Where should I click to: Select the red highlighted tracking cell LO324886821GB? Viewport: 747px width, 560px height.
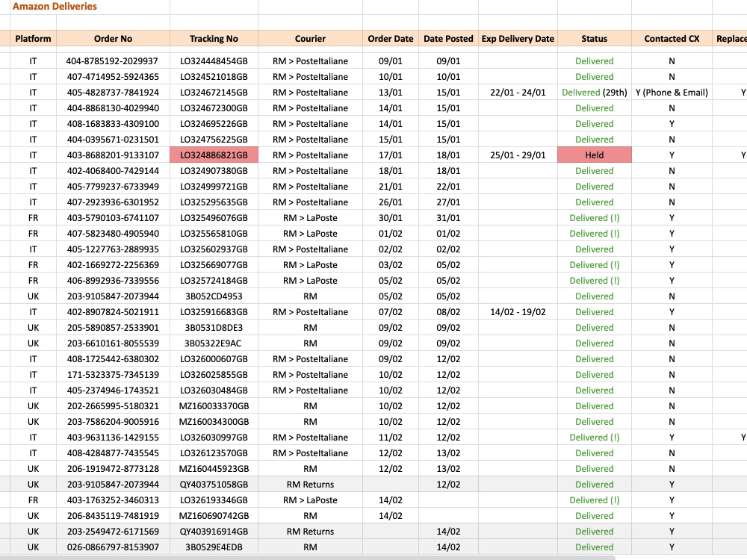pyautogui.click(x=214, y=155)
